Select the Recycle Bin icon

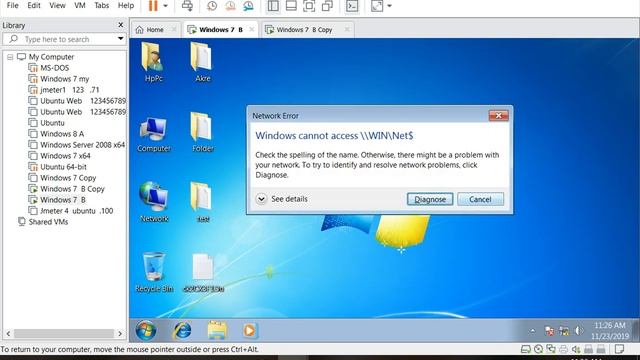pos(154,272)
